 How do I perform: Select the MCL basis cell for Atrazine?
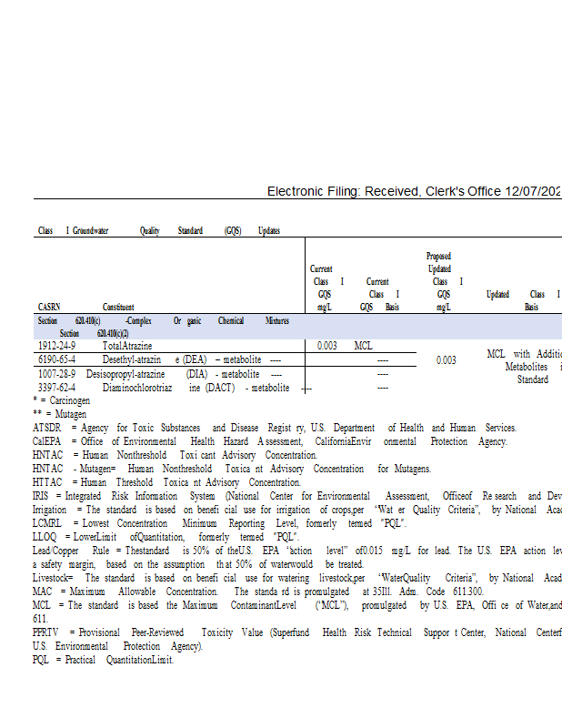pyautogui.click(x=364, y=346)
